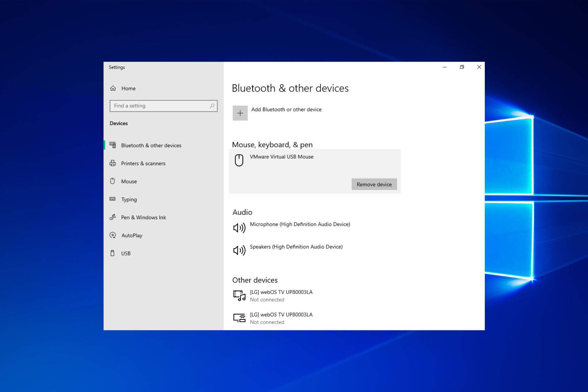
Task: Click the pen icon in sidebar
Action: tap(113, 217)
